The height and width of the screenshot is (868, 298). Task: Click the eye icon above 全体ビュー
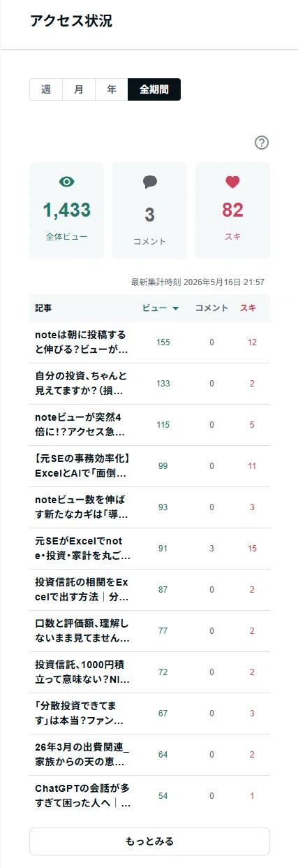66,182
